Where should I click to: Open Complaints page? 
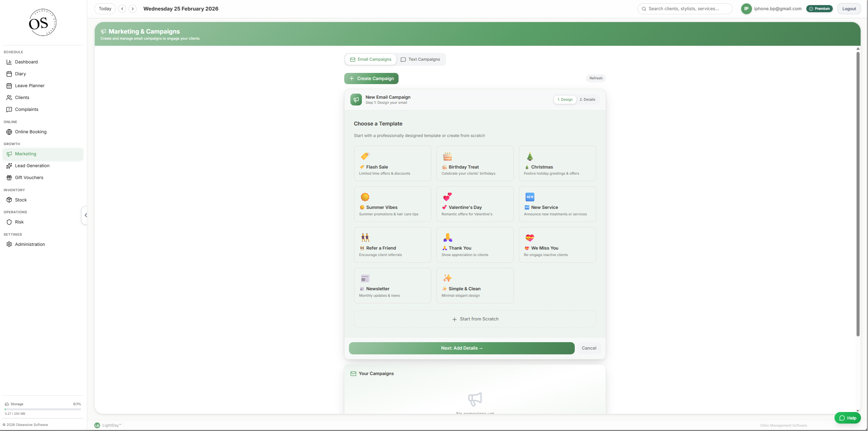coord(43,109)
